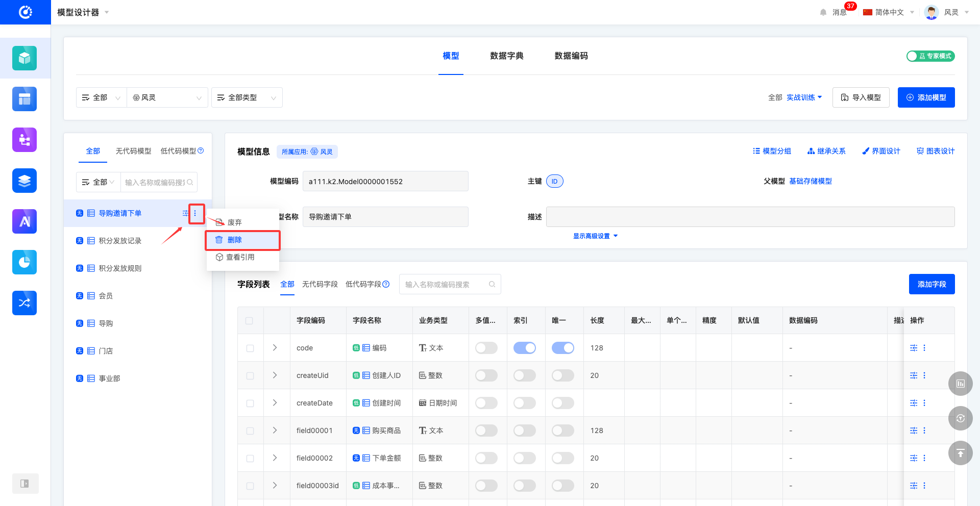
Task: Open the blue stacked-layers module in sidebar
Action: (x=24, y=181)
